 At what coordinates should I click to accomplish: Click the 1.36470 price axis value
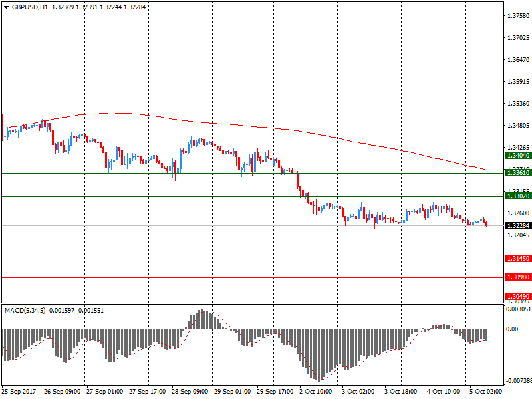(x=518, y=60)
